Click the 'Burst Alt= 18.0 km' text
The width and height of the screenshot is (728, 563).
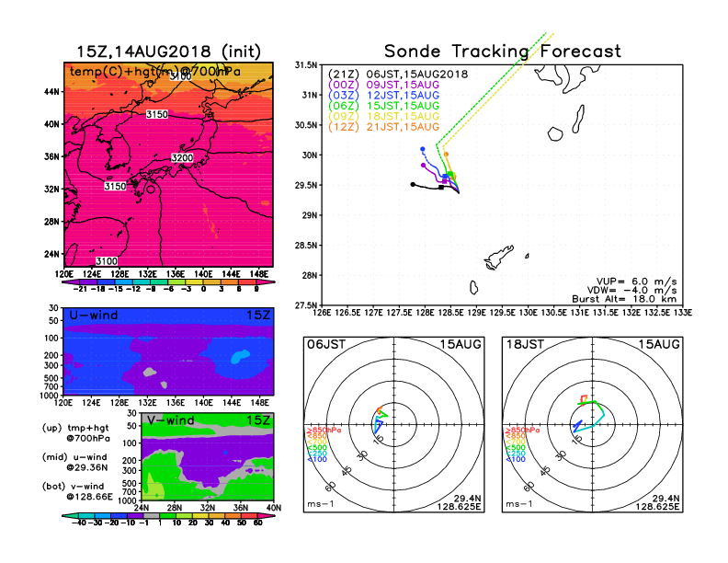tap(624, 299)
